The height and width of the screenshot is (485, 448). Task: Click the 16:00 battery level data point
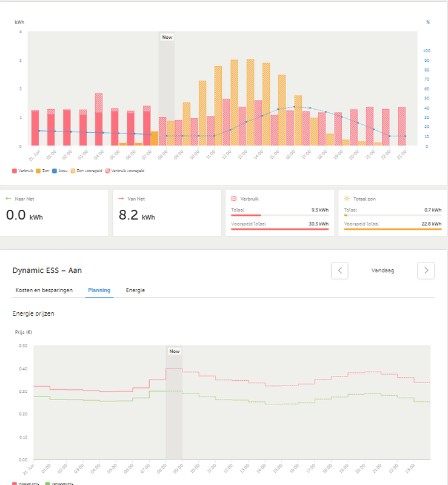294,107
